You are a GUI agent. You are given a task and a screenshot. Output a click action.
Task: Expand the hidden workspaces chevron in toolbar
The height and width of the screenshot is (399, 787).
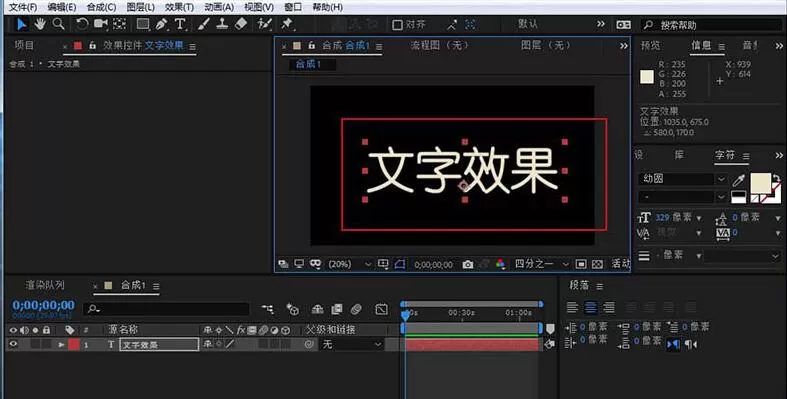tap(601, 24)
